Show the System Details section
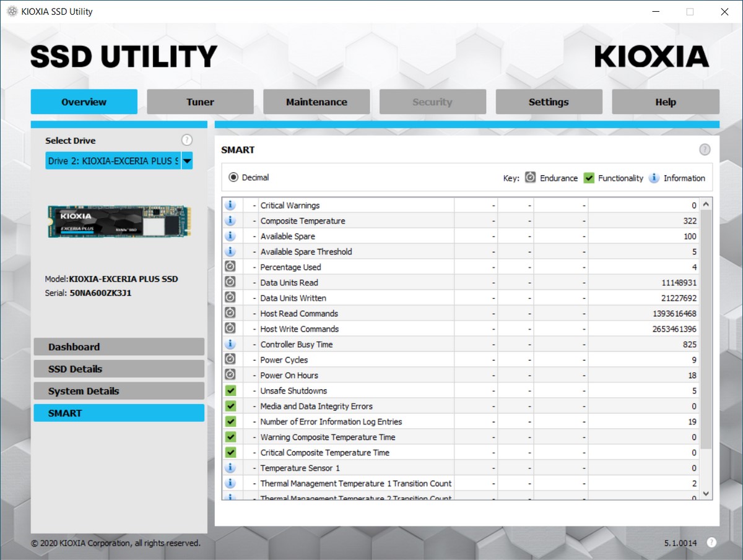Screen dimensions: 743x560 119,391
